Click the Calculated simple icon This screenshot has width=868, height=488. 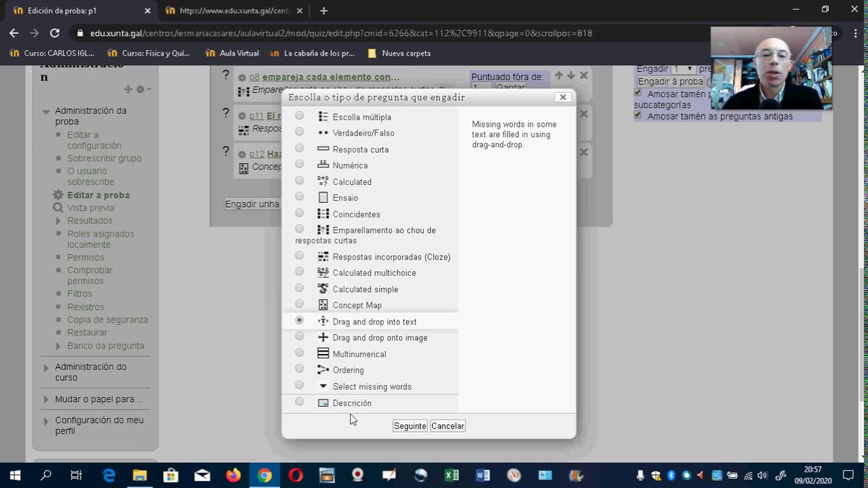[323, 289]
